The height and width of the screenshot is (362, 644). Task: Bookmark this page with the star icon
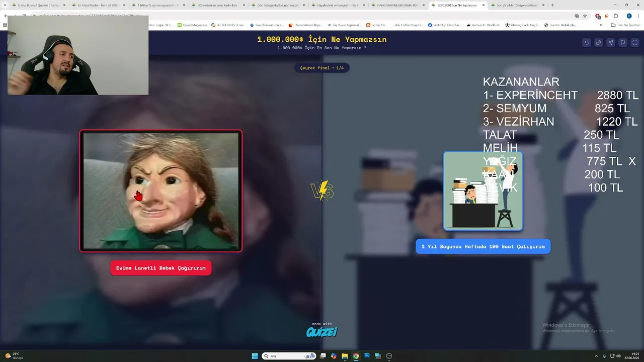pos(585,16)
